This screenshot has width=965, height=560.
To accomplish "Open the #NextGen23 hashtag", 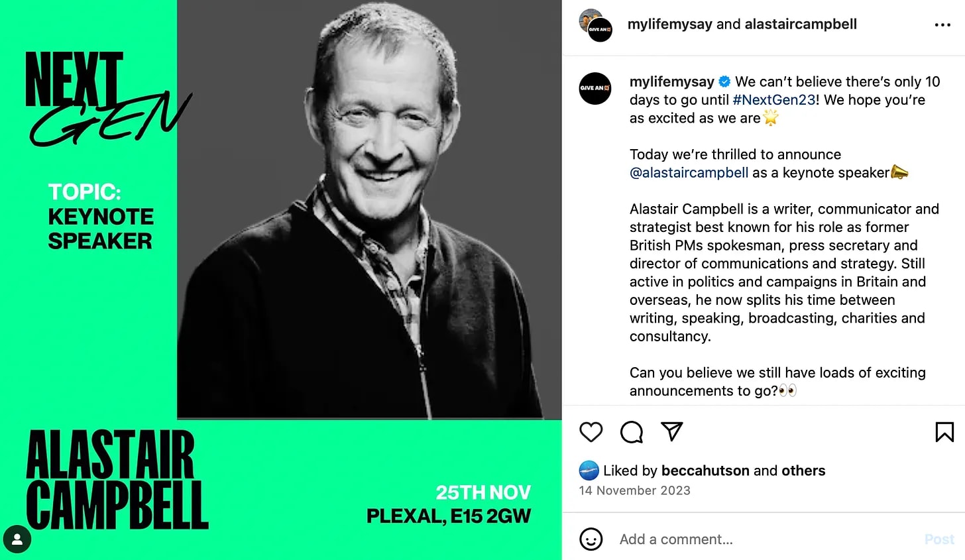I will click(x=774, y=100).
